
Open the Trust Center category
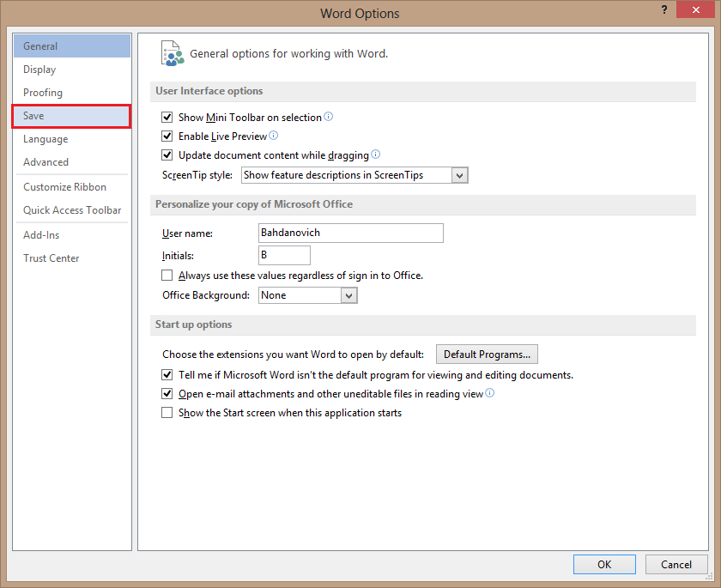[72, 258]
